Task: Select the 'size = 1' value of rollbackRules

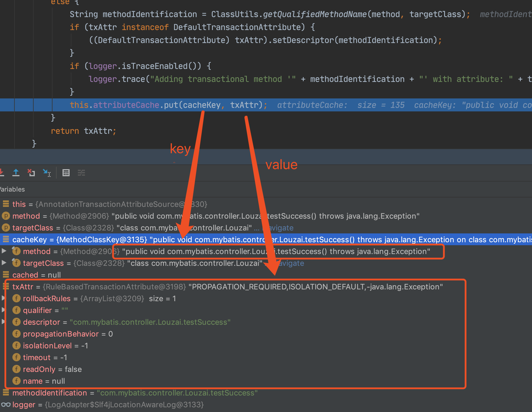Action: [x=162, y=299]
